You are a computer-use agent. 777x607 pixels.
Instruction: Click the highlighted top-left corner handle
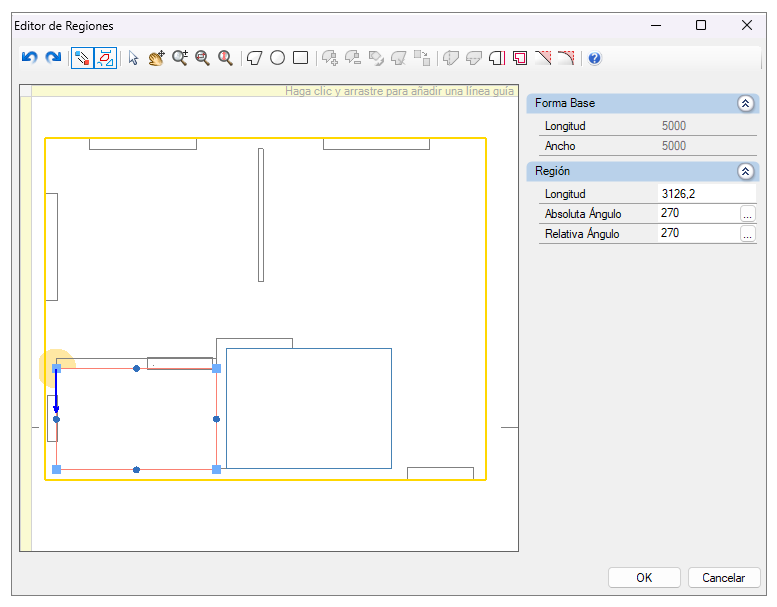(56, 369)
